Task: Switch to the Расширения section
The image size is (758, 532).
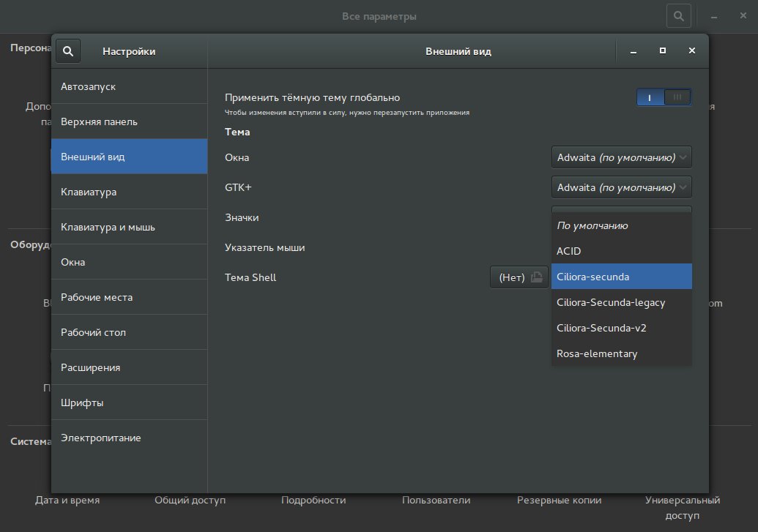Action: tap(129, 367)
